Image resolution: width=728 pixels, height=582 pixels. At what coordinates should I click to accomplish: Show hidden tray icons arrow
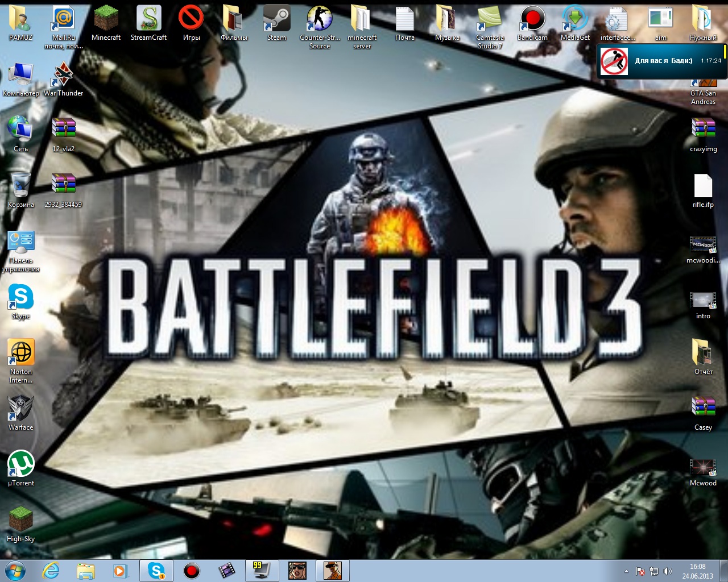tap(626, 571)
